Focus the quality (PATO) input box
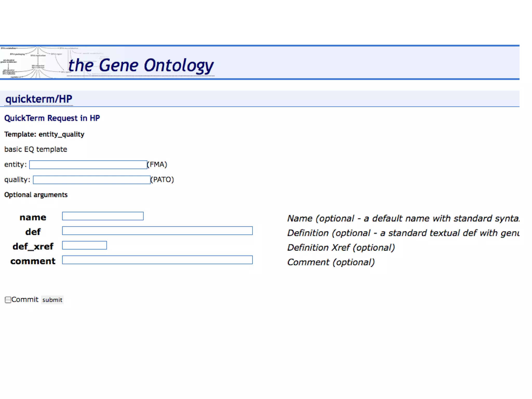532x399 pixels. pos(92,180)
